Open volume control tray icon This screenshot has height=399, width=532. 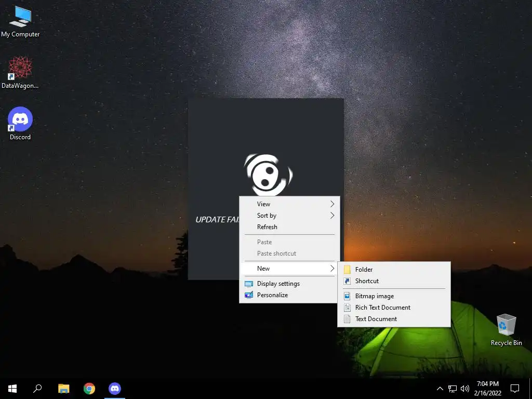465,389
